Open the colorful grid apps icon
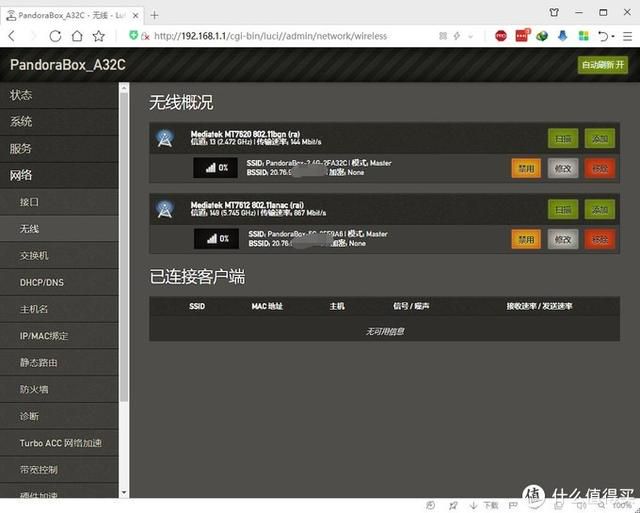The width and height of the screenshot is (640, 513). (584, 36)
